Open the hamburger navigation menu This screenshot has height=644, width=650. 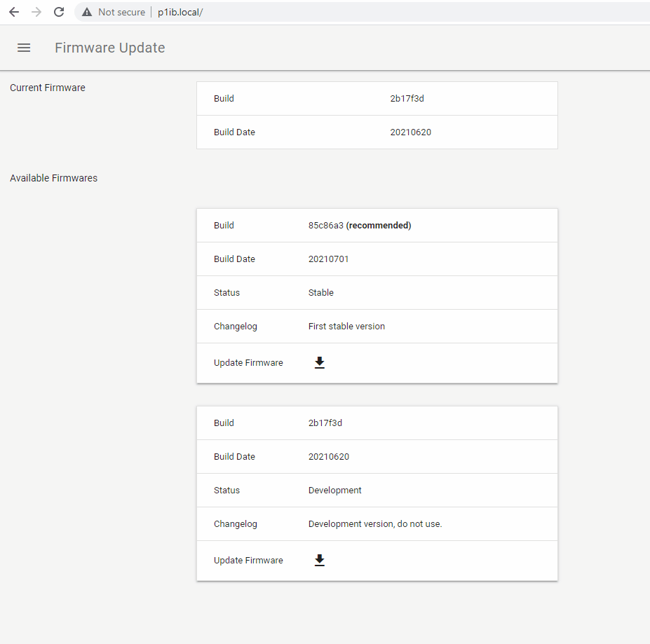pyautogui.click(x=24, y=48)
